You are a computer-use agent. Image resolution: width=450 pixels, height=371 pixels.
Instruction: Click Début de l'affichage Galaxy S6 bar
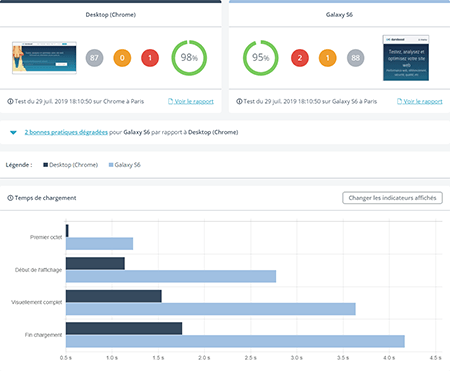171,276
